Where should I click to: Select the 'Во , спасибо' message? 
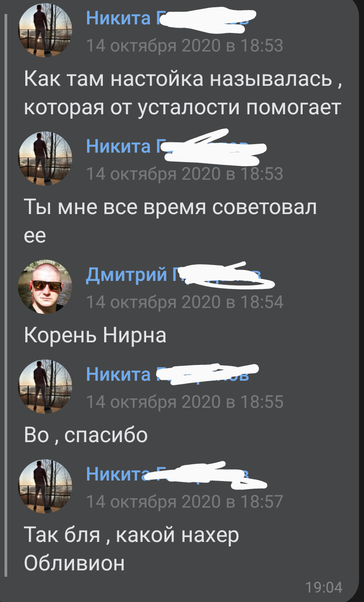86,435
